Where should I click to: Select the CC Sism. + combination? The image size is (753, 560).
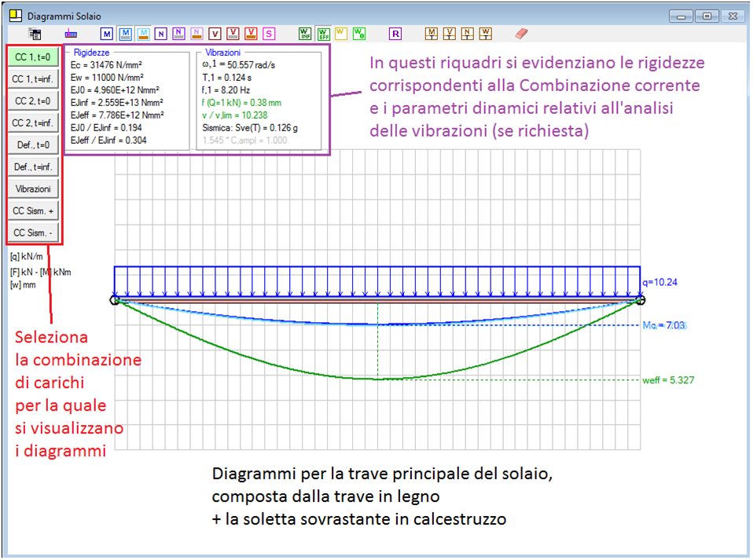coord(34,210)
